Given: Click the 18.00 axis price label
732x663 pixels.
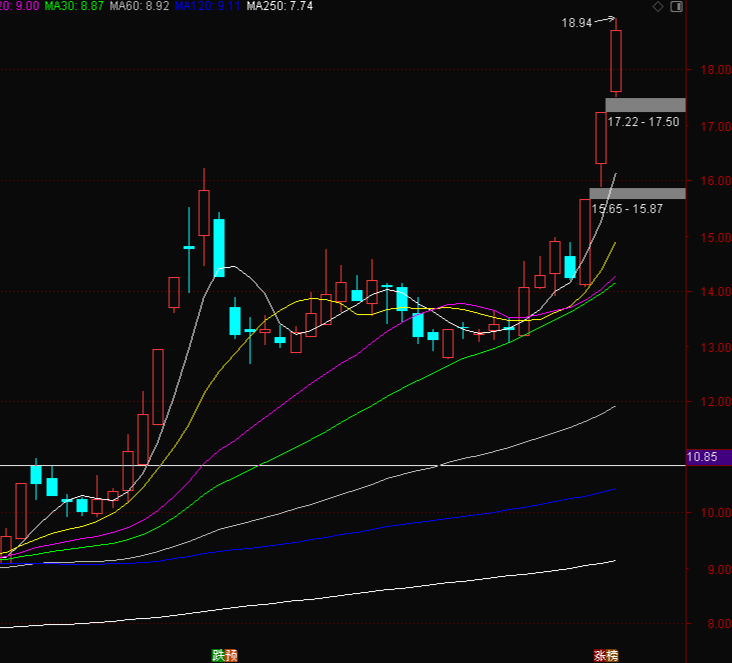Looking at the screenshot, I should click(715, 70).
